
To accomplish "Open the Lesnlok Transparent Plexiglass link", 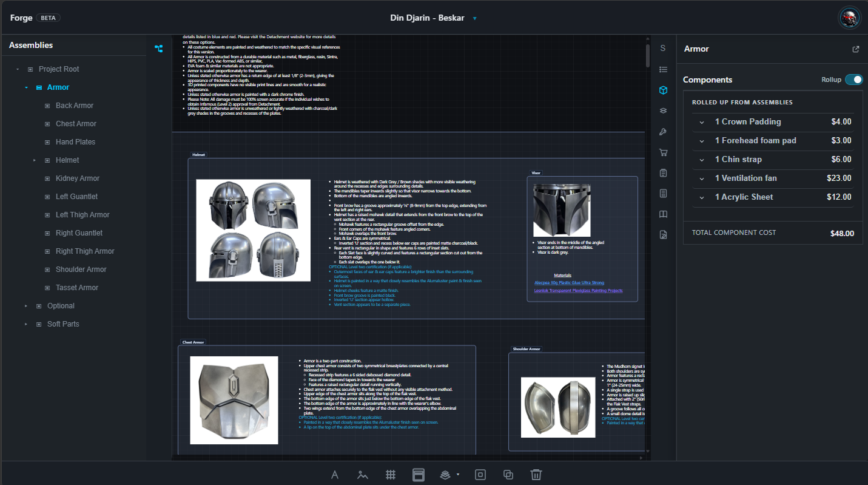I will [x=578, y=291].
